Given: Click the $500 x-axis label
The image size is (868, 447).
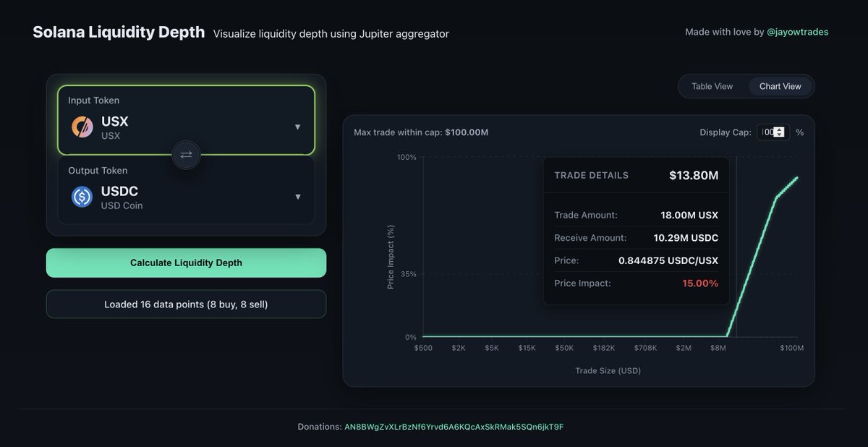Looking at the screenshot, I should (x=423, y=348).
